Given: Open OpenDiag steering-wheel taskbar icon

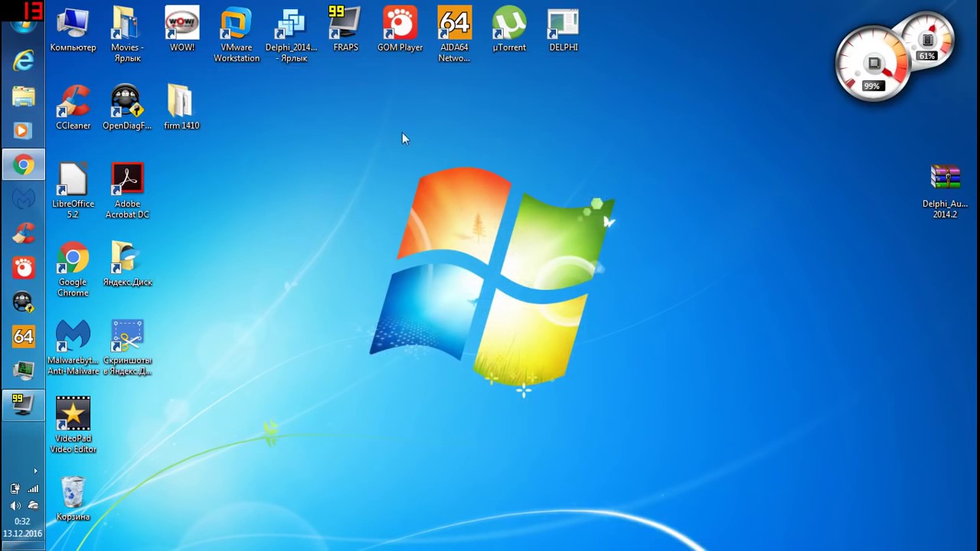Looking at the screenshot, I should 23,302.
